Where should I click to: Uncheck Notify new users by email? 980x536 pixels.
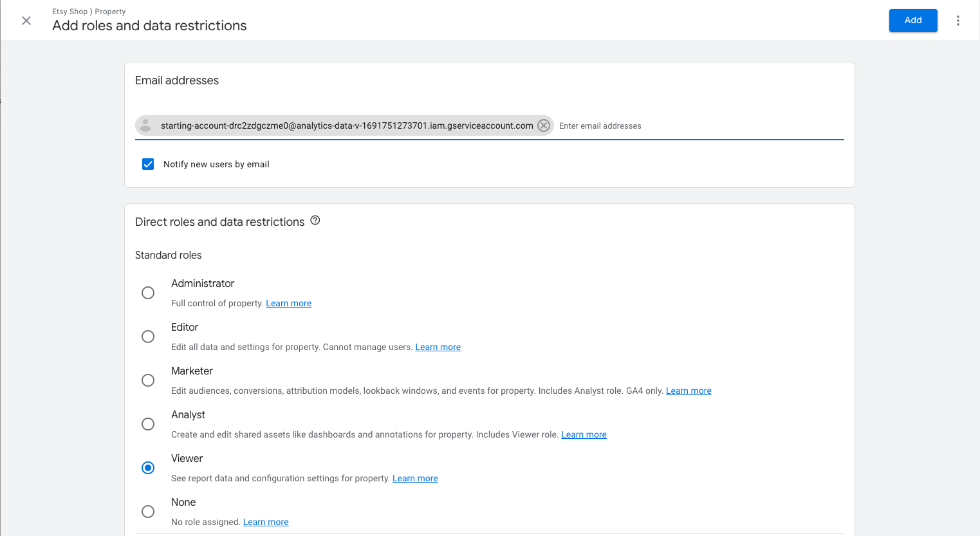[x=148, y=164]
